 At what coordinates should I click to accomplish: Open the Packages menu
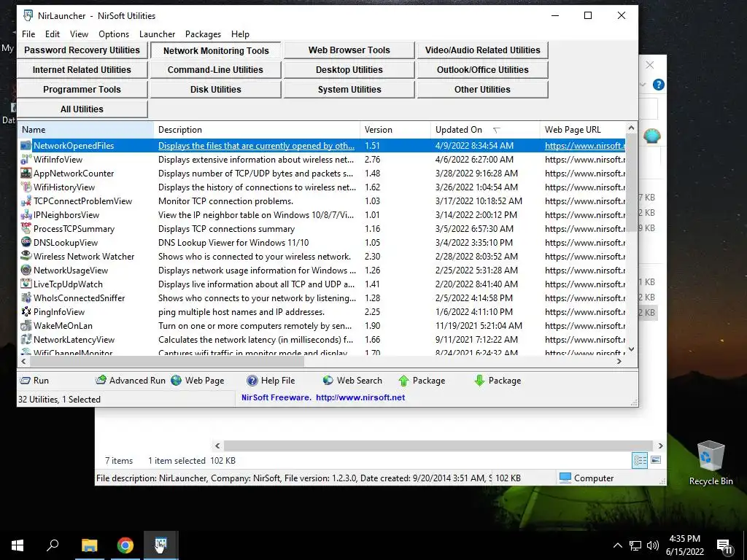click(x=203, y=34)
